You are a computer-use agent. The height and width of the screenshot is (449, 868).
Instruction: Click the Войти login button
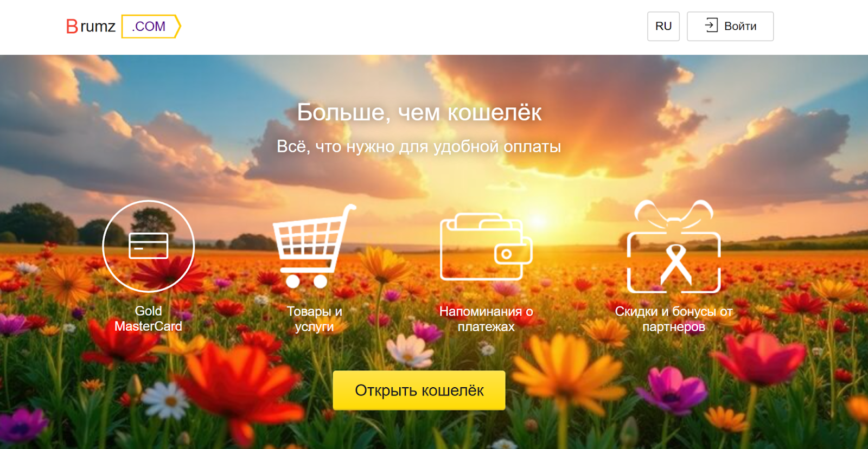[x=730, y=26]
